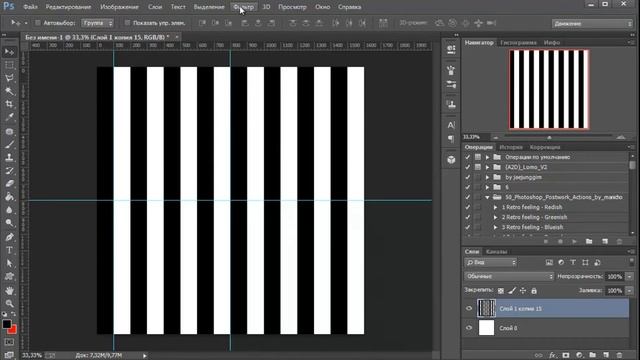Viewport: 640px width, 360px height.
Task: Set background color red swatch
Action: click(x=13, y=329)
